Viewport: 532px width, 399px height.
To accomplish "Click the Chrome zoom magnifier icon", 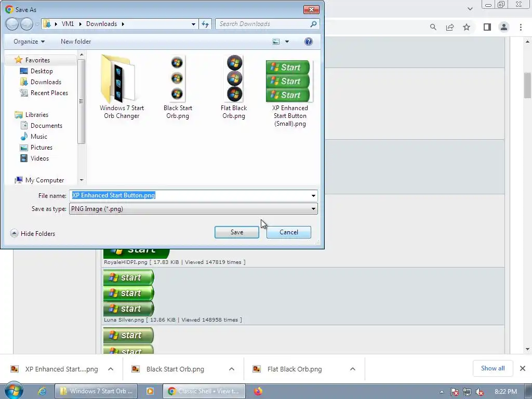I will pyautogui.click(x=433, y=27).
